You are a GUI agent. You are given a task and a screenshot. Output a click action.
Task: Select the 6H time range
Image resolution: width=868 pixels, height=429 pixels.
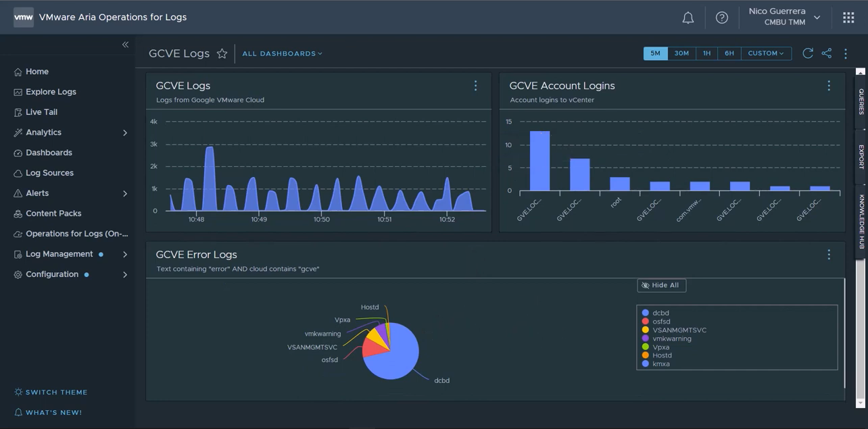pyautogui.click(x=729, y=53)
